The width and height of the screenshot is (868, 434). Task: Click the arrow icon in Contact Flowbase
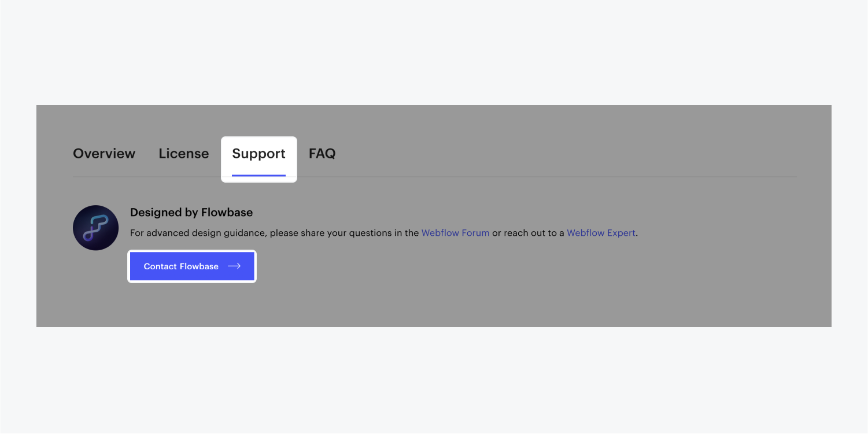pos(234,266)
